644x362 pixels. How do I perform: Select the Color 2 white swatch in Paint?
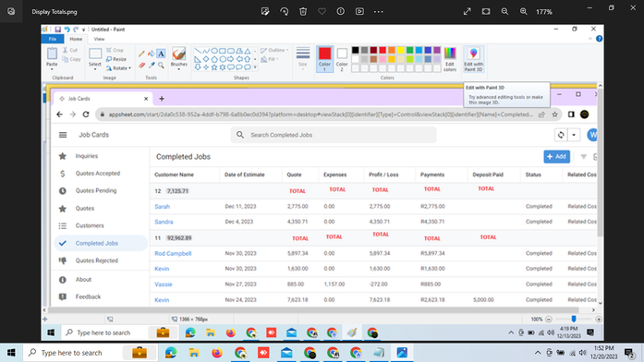pyautogui.click(x=342, y=59)
